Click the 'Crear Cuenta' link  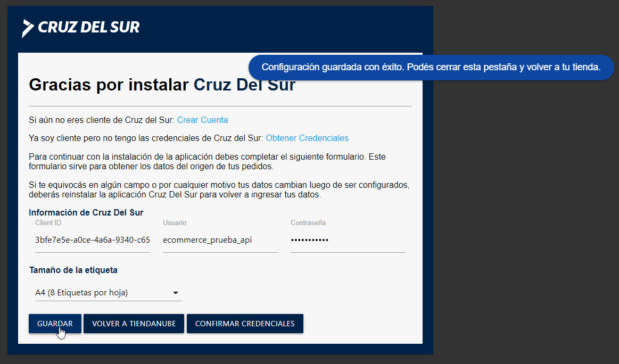202,120
